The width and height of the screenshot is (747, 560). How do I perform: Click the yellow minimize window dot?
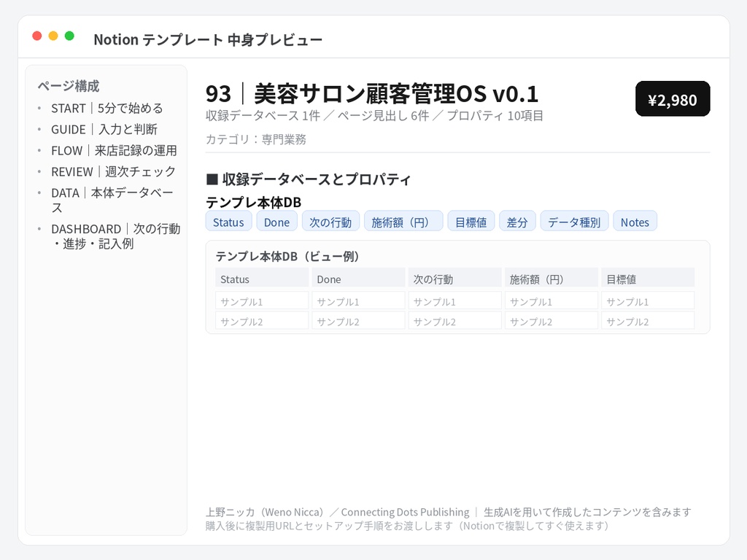(53, 36)
